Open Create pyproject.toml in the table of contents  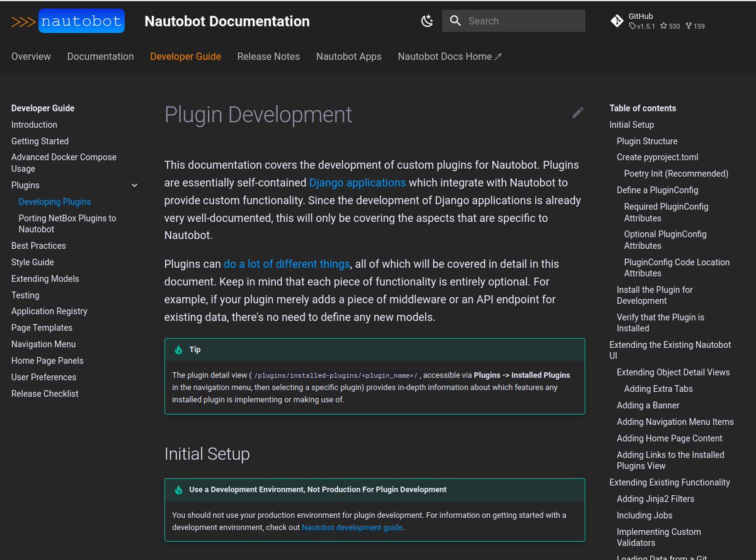657,157
